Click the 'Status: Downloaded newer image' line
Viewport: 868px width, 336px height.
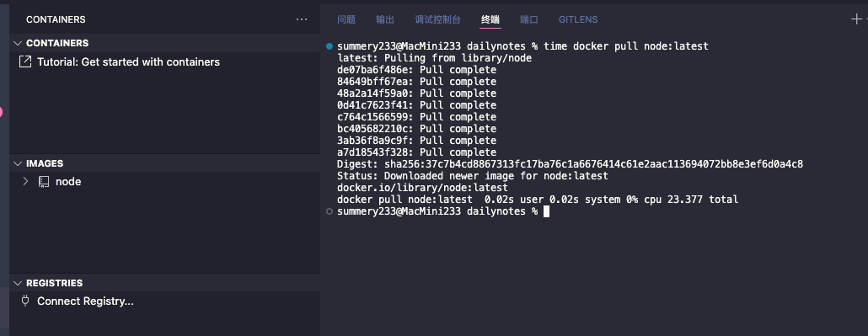pos(472,176)
